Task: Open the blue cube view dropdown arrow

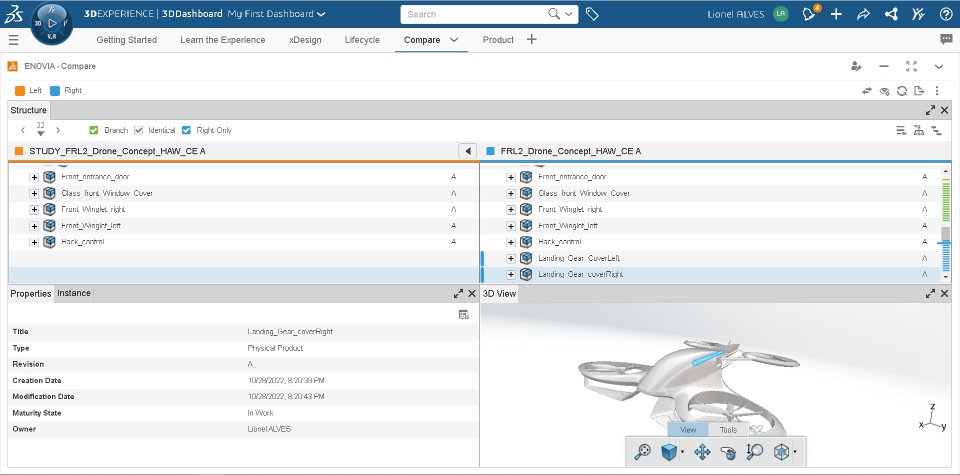Action: (x=681, y=452)
